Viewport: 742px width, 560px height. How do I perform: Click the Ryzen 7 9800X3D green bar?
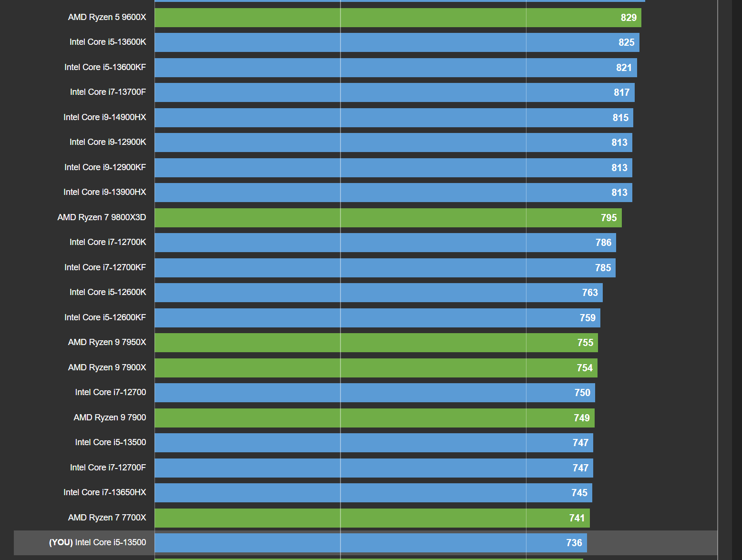(x=388, y=218)
